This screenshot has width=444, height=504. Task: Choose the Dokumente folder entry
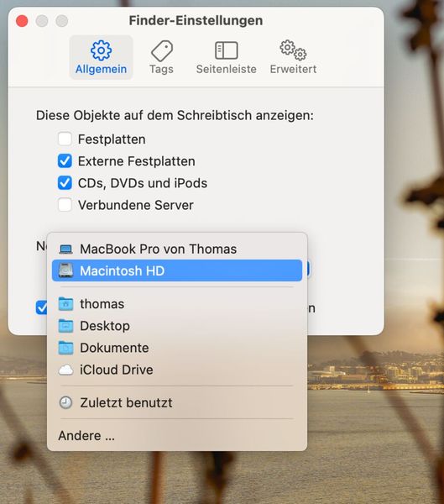tap(177, 348)
